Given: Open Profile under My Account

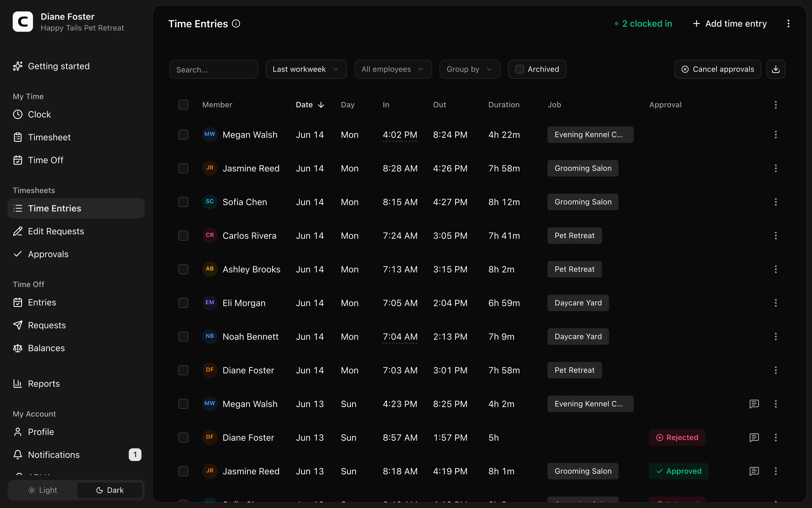Looking at the screenshot, I should (76, 432).
